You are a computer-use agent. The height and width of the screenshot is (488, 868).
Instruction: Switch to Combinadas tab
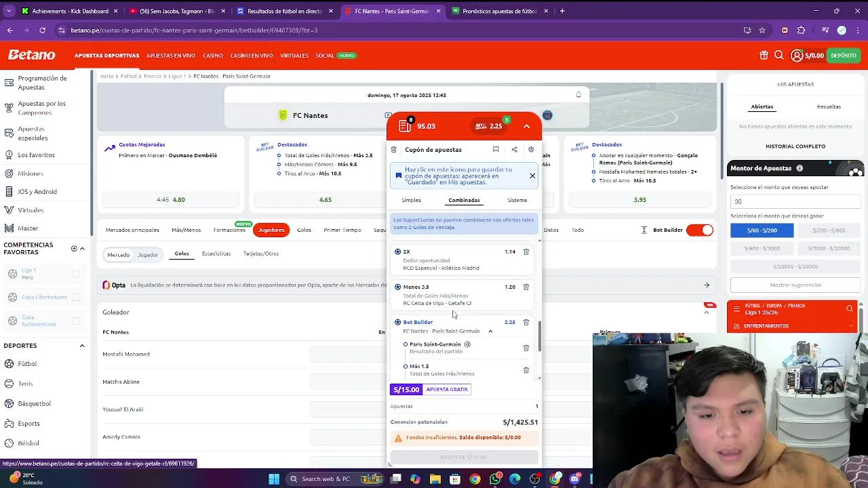[x=464, y=201]
